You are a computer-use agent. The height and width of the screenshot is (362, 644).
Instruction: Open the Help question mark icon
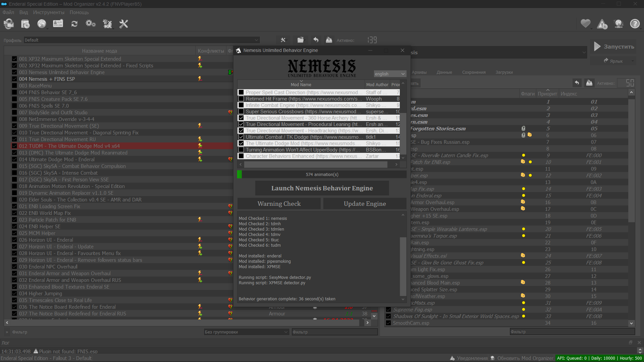(635, 24)
